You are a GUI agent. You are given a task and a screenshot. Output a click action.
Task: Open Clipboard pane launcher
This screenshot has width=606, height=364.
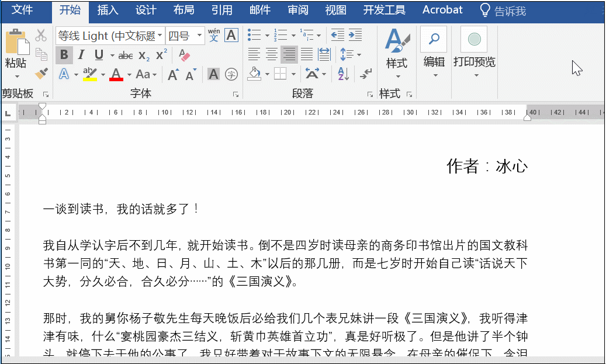[x=46, y=95]
